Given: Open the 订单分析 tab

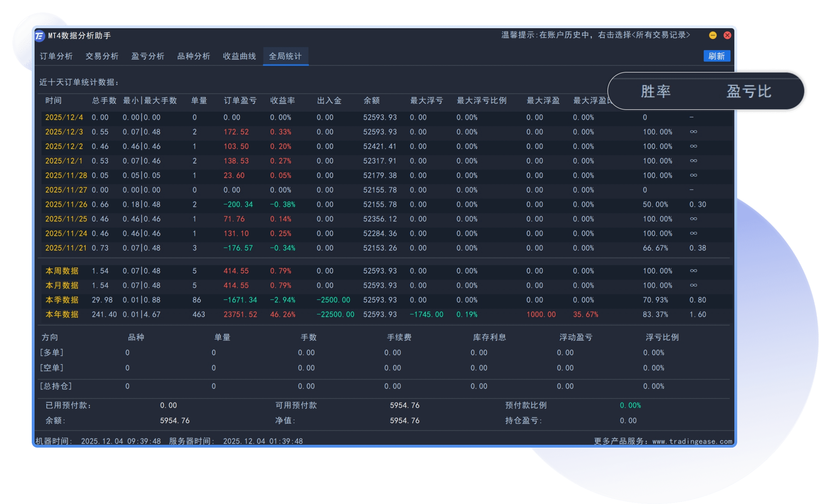Looking at the screenshot, I should [x=56, y=56].
